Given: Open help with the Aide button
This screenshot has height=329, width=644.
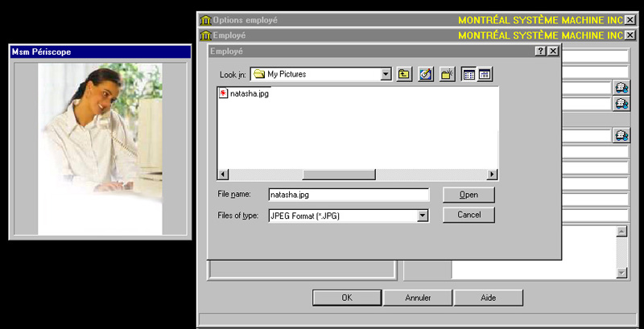Looking at the screenshot, I should 488,298.
